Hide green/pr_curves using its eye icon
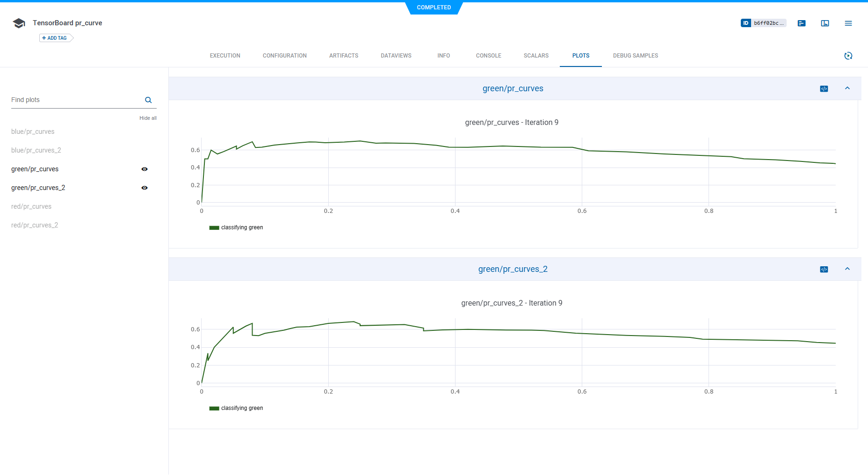The height and width of the screenshot is (475, 868). [x=145, y=169]
